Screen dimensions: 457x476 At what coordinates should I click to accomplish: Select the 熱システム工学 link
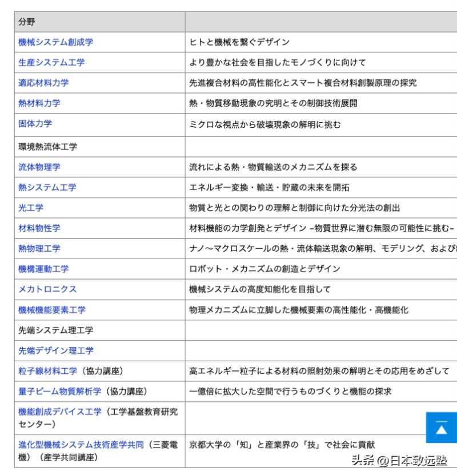(x=47, y=187)
